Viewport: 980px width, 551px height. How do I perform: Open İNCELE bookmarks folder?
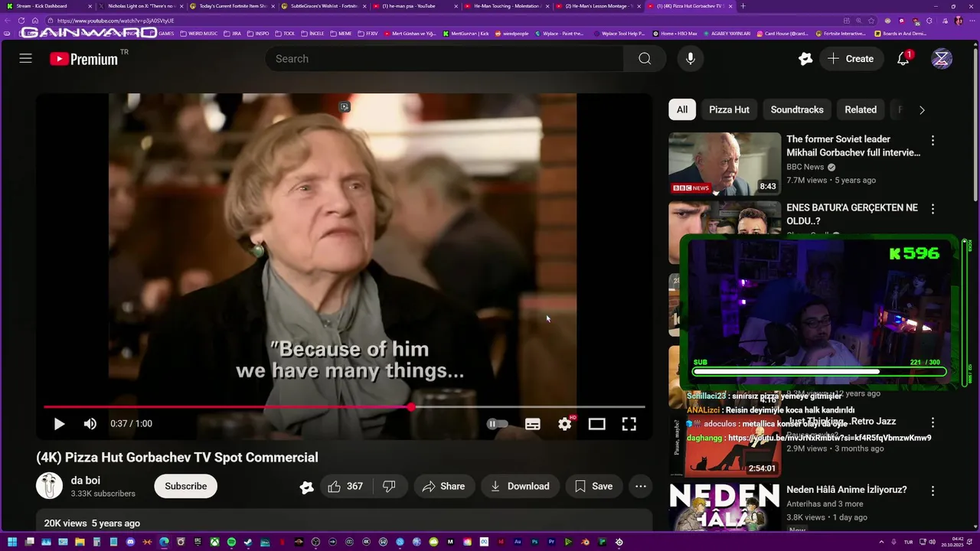coord(312,34)
